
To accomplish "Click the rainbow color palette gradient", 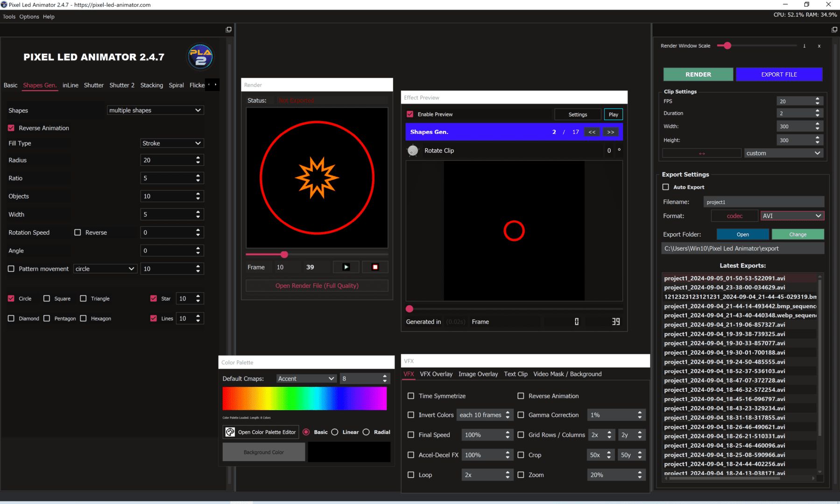I will coord(304,399).
